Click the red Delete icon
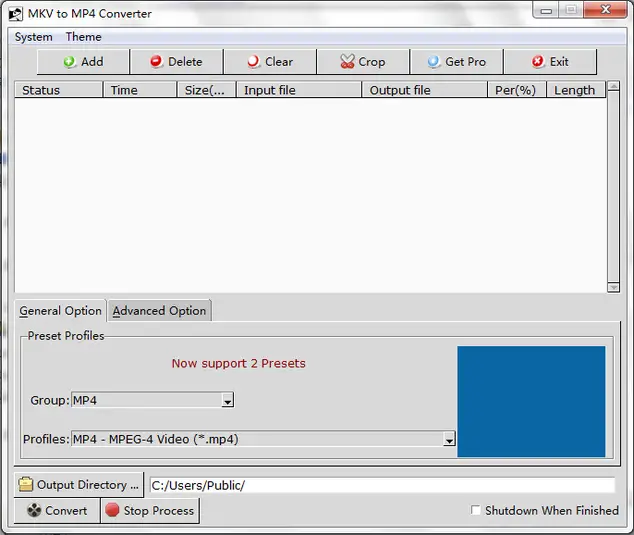Screen dimensions: 634x535 point(156,61)
